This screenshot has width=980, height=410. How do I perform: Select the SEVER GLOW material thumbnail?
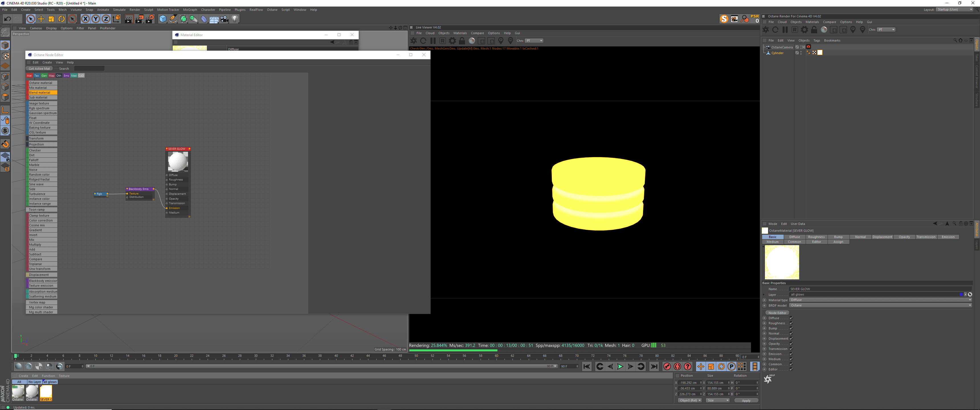click(x=46, y=391)
